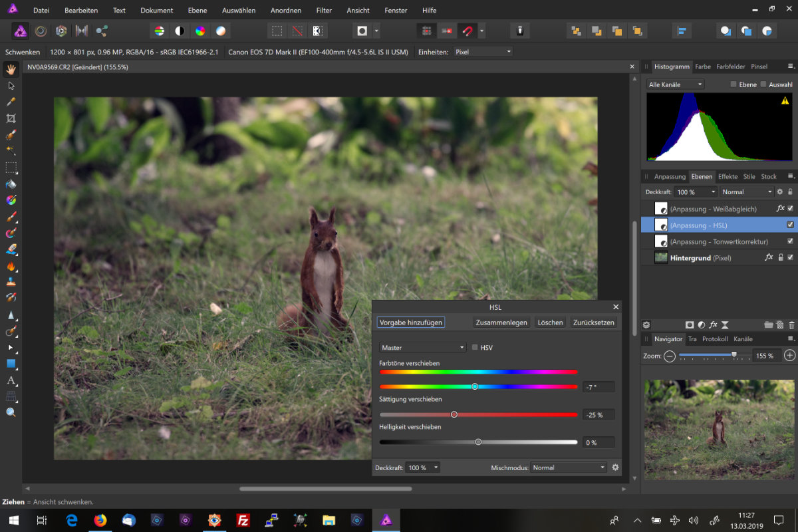The height and width of the screenshot is (532, 798).
Task: Switch to the Protokoll tab
Action: (715, 339)
